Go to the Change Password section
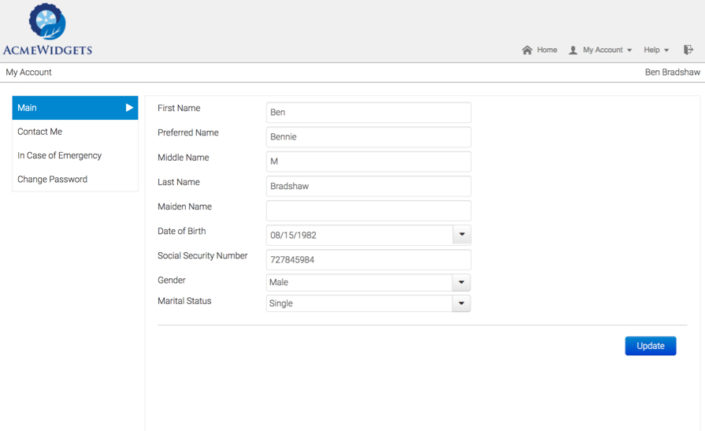The height and width of the screenshot is (431, 705). 52,180
